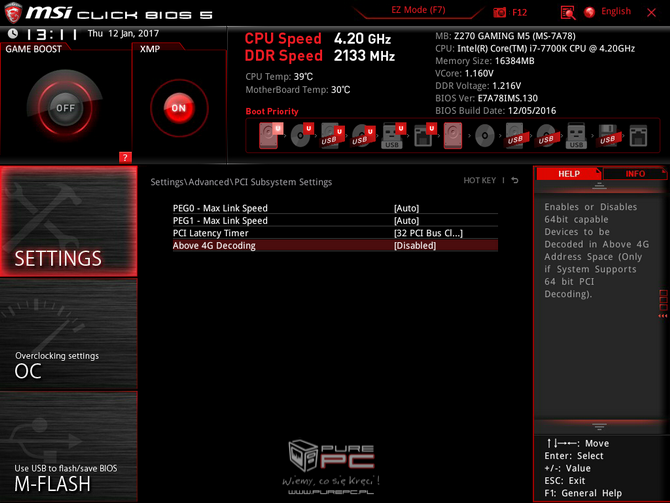
Task: Select the PCI Latency Timer row
Action: click(335, 233)
